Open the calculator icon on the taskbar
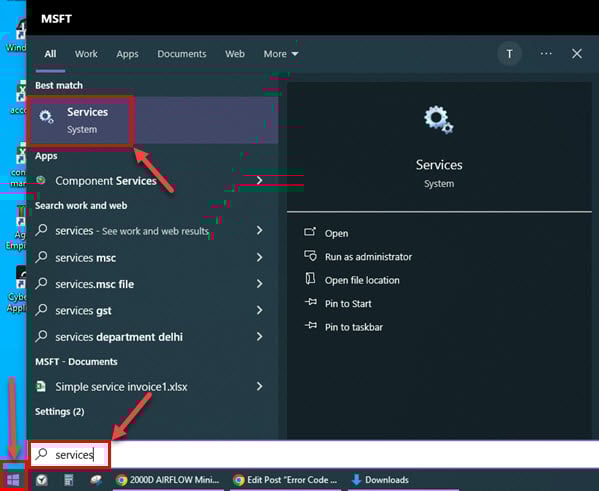The width and height of the screenshot is (599, 491). 69,480
